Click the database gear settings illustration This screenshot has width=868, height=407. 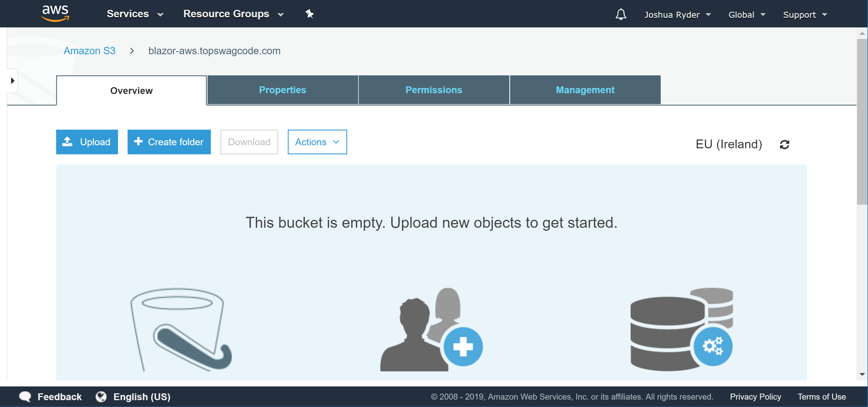[682, 329]
